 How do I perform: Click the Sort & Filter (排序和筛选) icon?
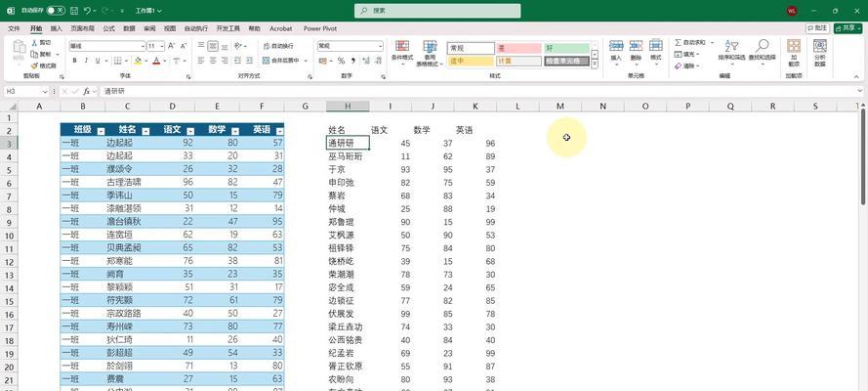(x=731, y=46)
